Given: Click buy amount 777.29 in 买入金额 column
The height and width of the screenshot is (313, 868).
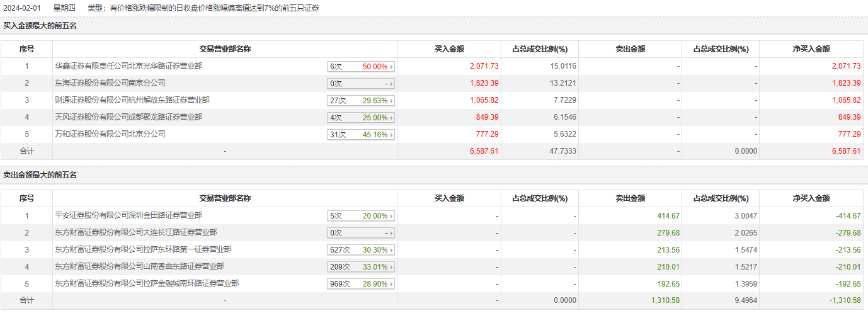Looking at the screenshot, I should tap(488, 134).
